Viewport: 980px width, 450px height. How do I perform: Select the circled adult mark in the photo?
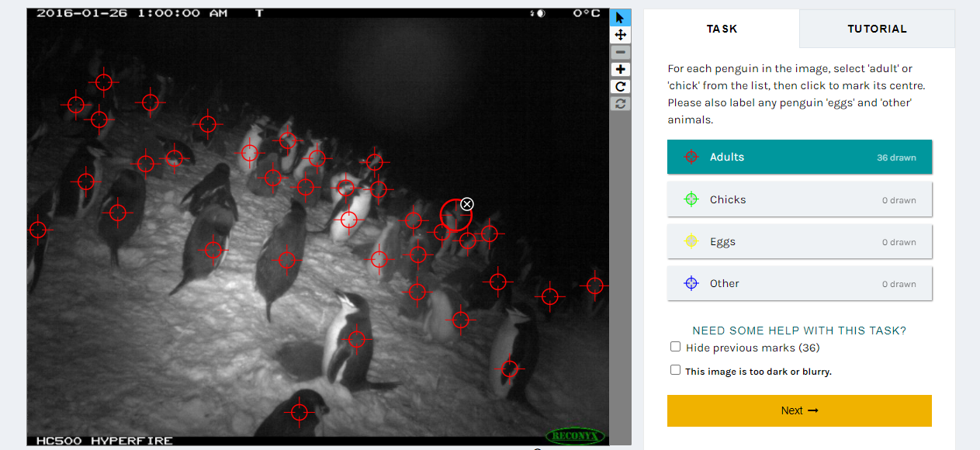(455, 215)
